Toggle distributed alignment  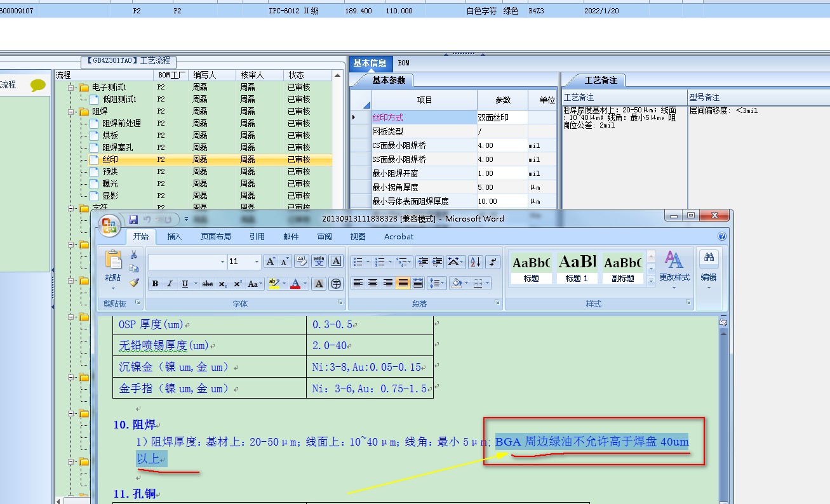click(x=418, y=283)
